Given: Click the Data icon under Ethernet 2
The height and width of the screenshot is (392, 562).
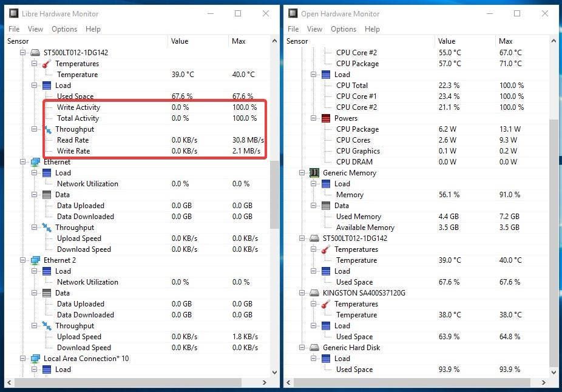Looking at the screenshot, I should (x=47, y=293).
